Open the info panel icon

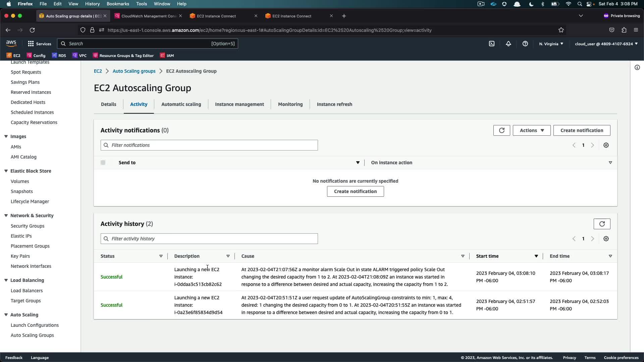tap(637, 67)
